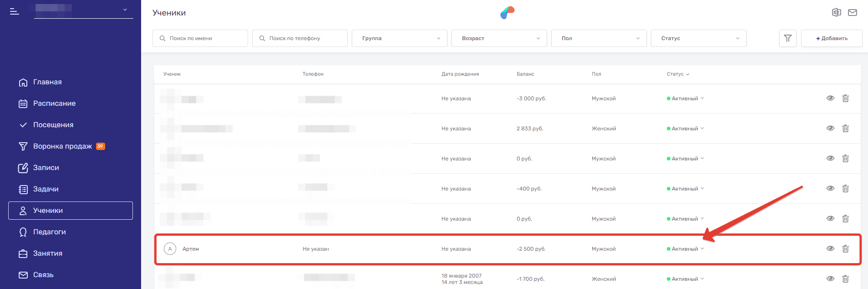The height and width of the screenshot is (289, 868).
Task: Open student Артем's name link
Action: [x=191, y=249]
